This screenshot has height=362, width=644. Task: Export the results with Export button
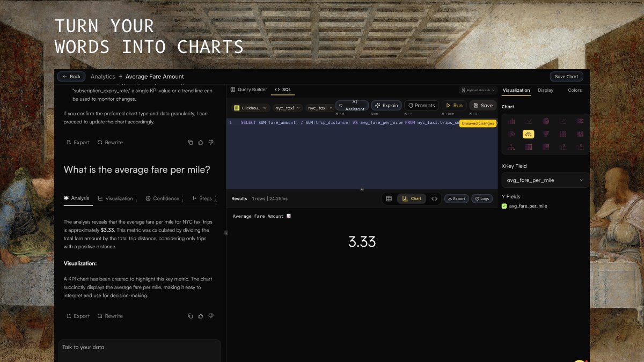click(x=456, y=198)
